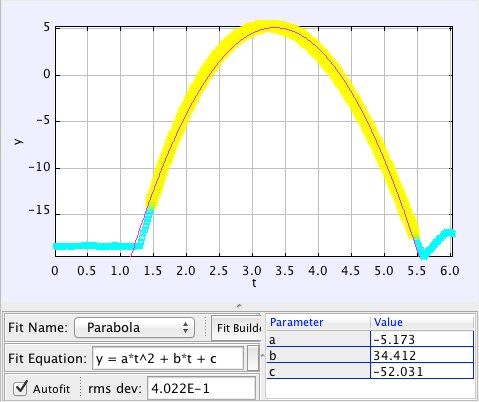479x402 pixels.
Task: Click the y axis label
Action: click(x=19, y=141)
